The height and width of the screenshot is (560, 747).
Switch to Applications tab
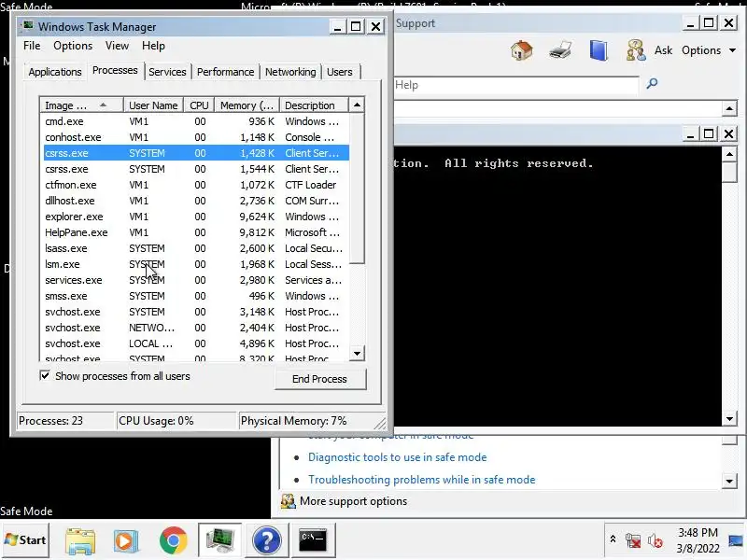pyautogui.click(x=55, y=72)
